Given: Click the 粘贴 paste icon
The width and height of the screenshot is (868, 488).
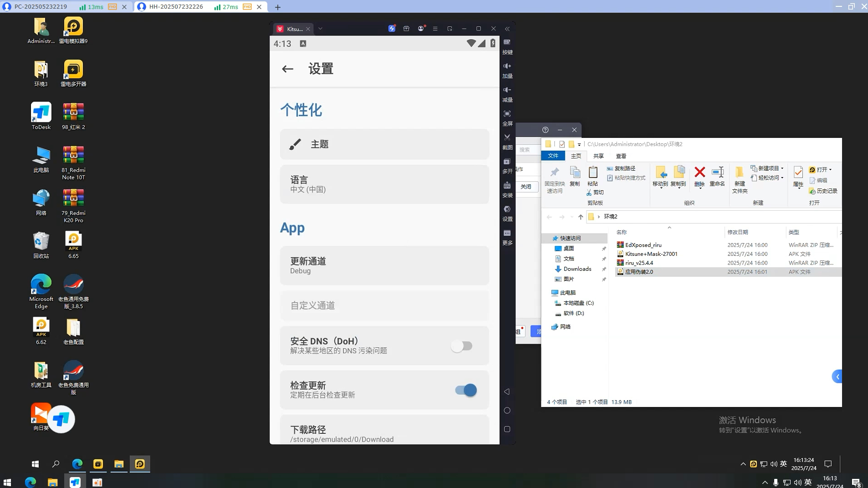Looking at the screenshot, I should 592,172.
